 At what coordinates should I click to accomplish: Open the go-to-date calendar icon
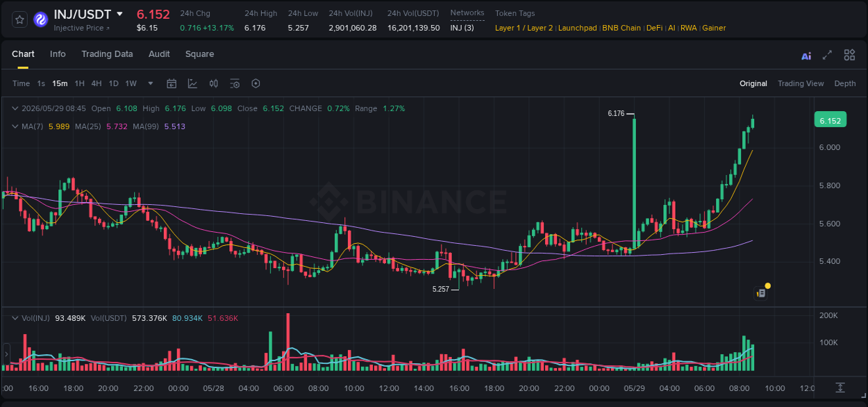click(x=172, y=83)
